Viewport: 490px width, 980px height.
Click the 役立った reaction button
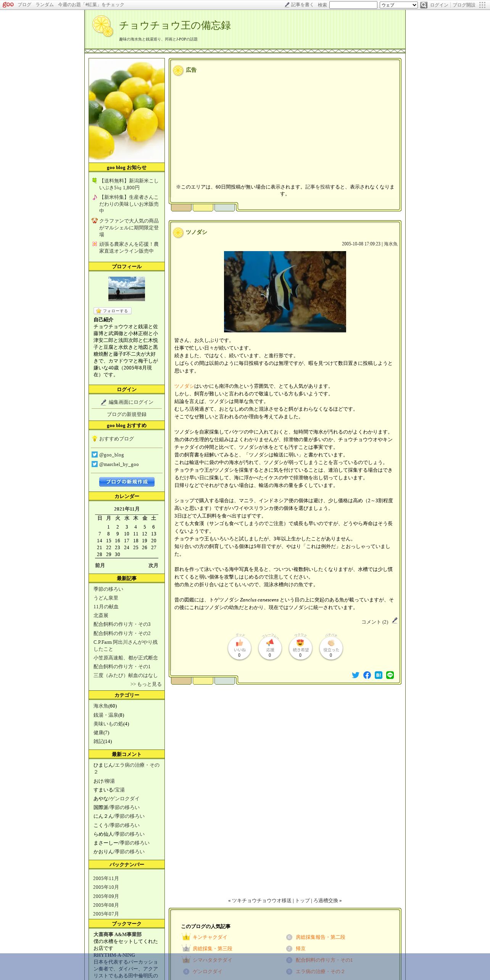[331, 648]
